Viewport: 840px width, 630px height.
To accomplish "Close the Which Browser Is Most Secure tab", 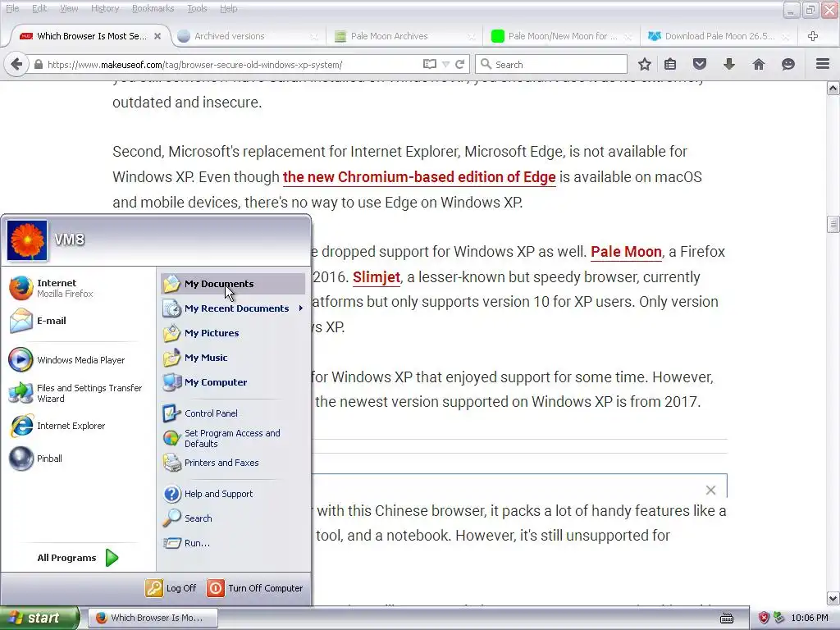I will click(x=157, y=36).
